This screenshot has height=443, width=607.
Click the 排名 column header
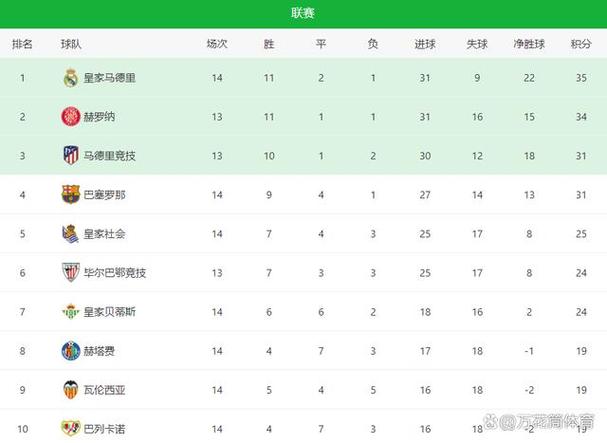[x=22, y=44]
